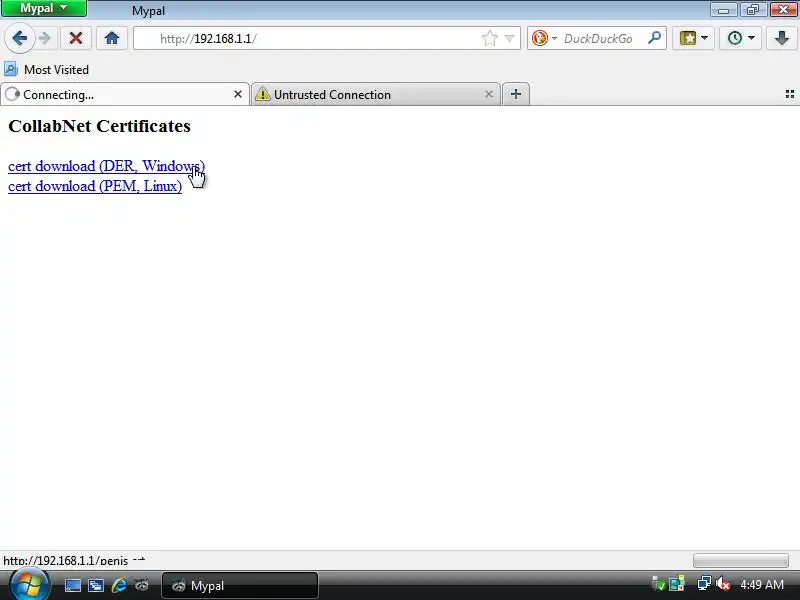The image size is (800, 600).
Task: Click the CollabNet Certificates heading
Action: [x=99, y=126]
